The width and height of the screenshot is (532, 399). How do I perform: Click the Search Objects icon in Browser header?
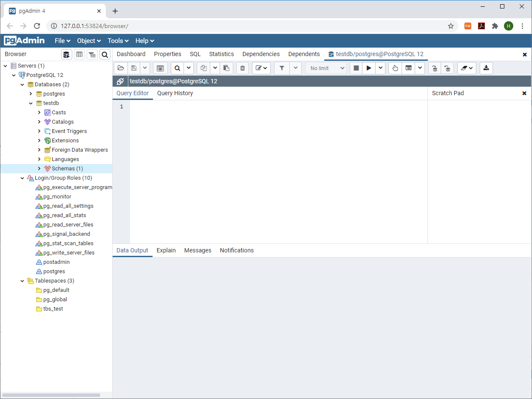(105, 54)
